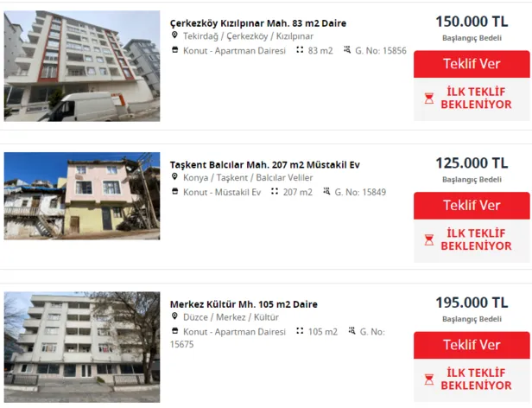Click hourglass icon in the 195.000 TL listing
This screenshot has height=408, width=532.
click(429, 379)
